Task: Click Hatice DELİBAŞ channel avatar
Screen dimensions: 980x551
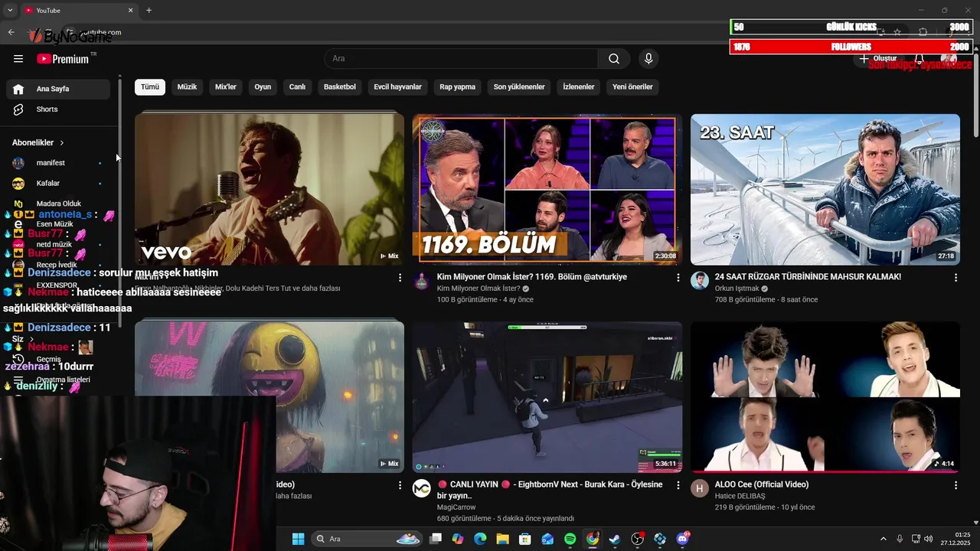Action: point(700,488)
